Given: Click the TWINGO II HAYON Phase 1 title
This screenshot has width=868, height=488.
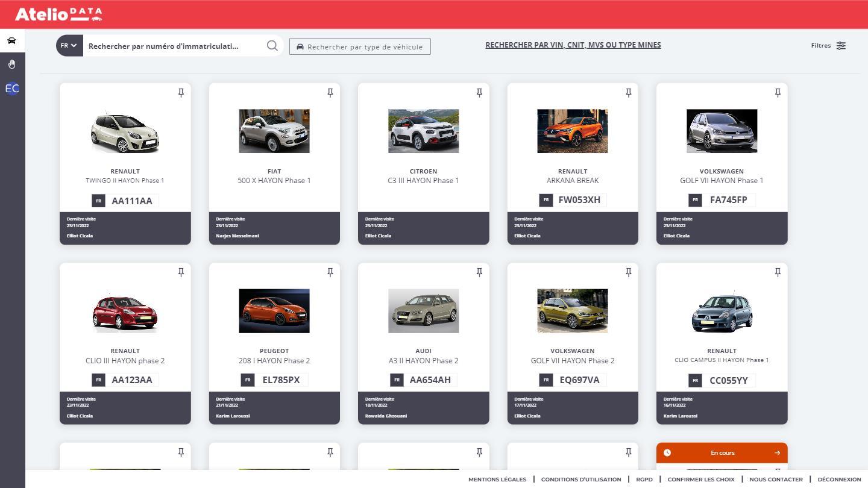Looking at the screenshot, I should 125,181.
